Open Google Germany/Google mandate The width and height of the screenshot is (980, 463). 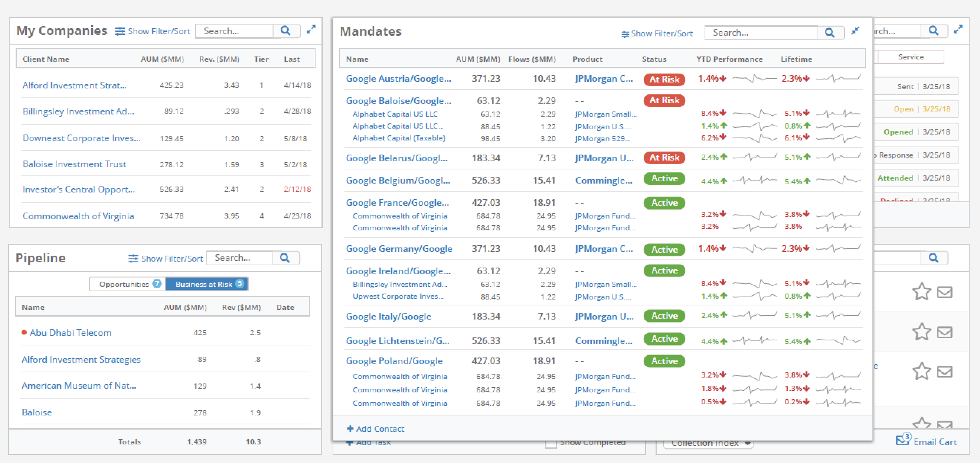point(399,249)
